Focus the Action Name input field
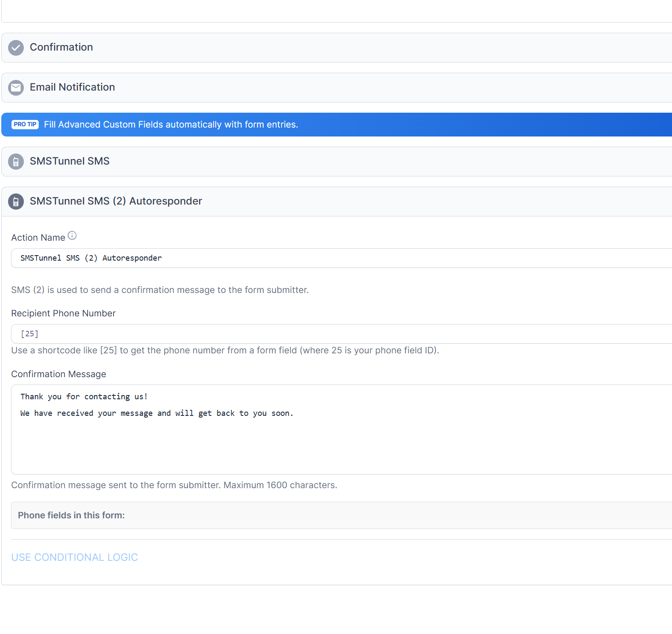The width and height of the screenshot is (672, 634). pos(342,258)
